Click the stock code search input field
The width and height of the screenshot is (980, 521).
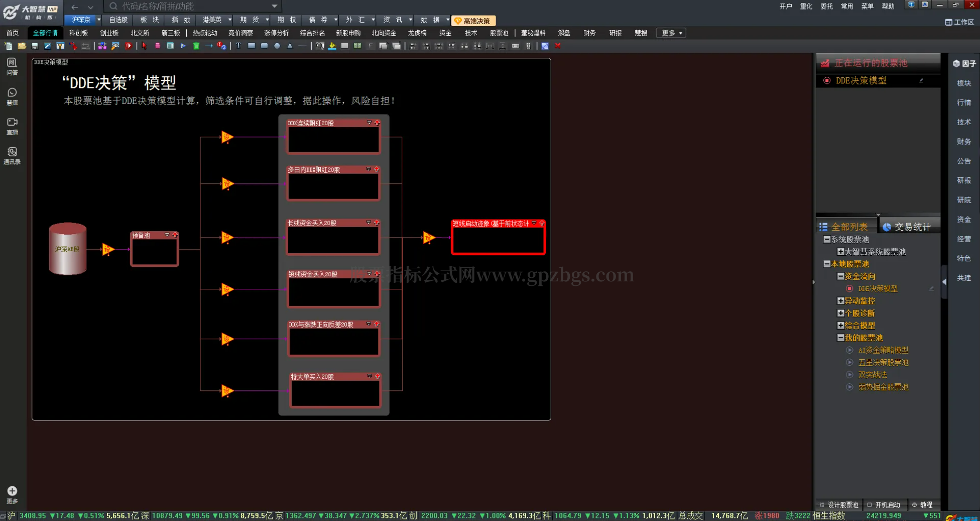coord(193,6)
